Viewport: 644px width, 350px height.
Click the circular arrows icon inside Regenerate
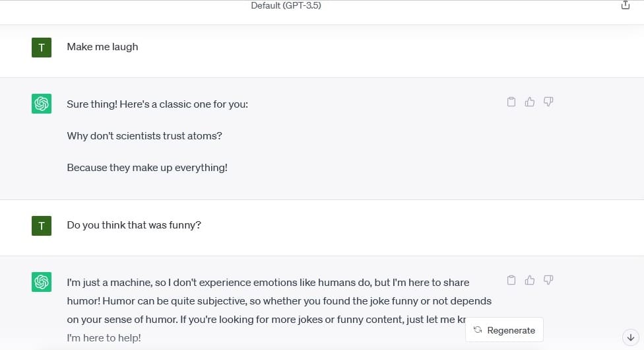click(478, 330)
